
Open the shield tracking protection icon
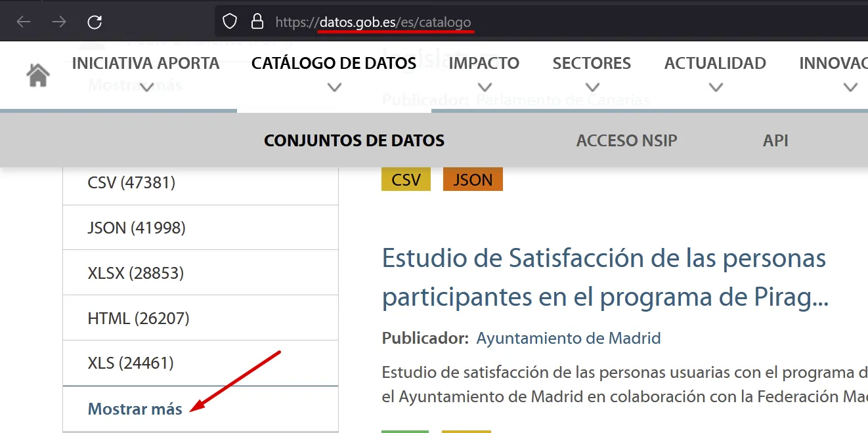229,22
